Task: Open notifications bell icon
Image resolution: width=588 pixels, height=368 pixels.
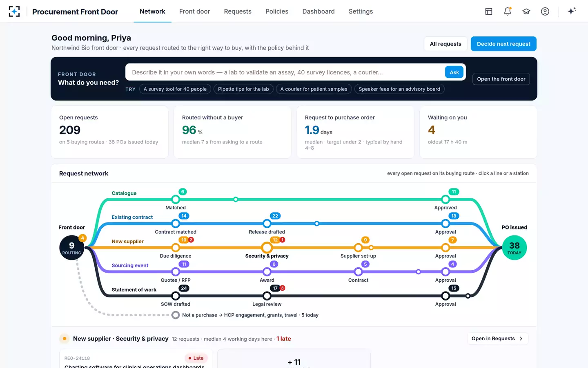Action: 508,11
